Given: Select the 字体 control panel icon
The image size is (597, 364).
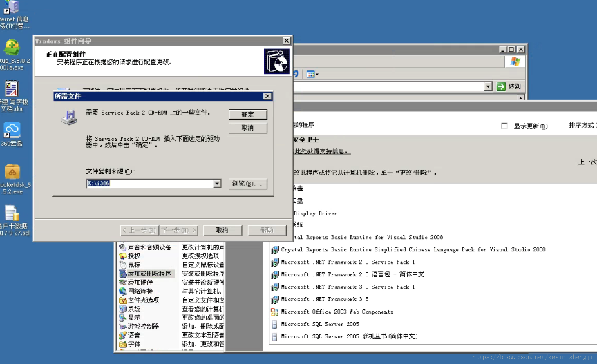Looking at the screenshot, I should point(130,344).
